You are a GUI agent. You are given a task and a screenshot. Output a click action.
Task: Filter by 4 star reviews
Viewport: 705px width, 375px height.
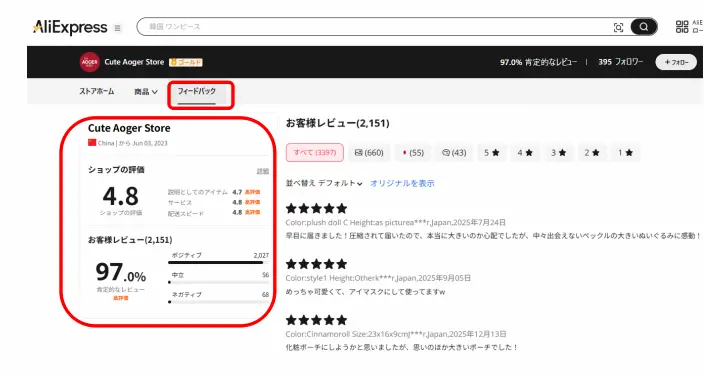tap(525, 153)
